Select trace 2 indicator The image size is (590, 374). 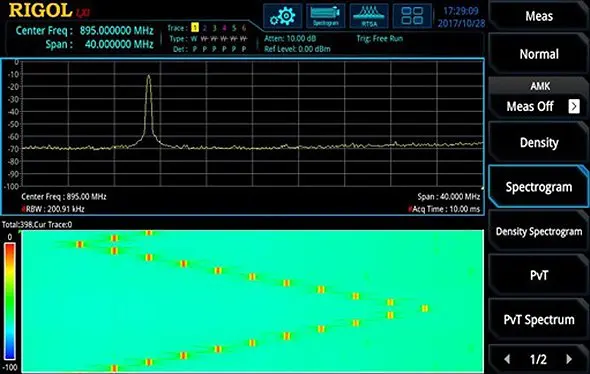pos(205,28)
